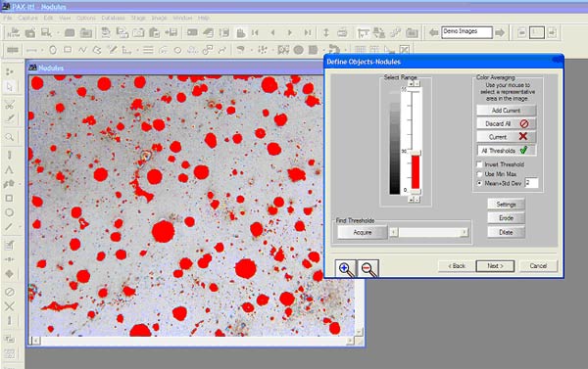Choose the magnifier zoom tool in sidebar
Viewport: 588px width, 369px height.
point(10,137)
